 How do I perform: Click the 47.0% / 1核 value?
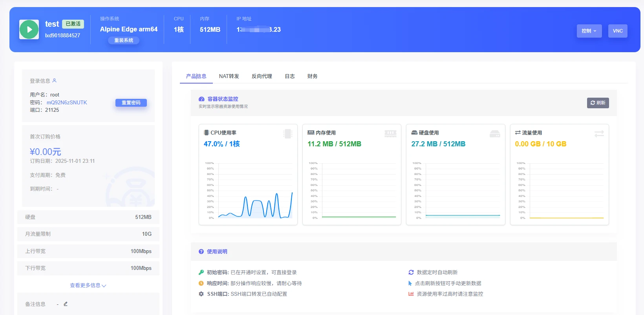[x=222, y=144]
